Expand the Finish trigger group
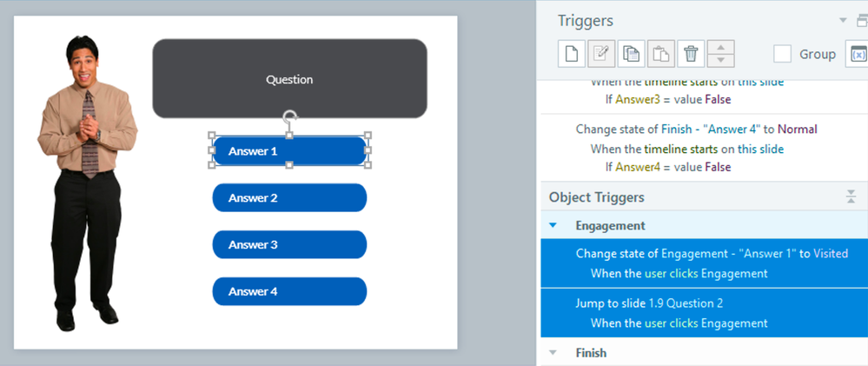Viewport: 868px width, 366px height. click(553, 353)
